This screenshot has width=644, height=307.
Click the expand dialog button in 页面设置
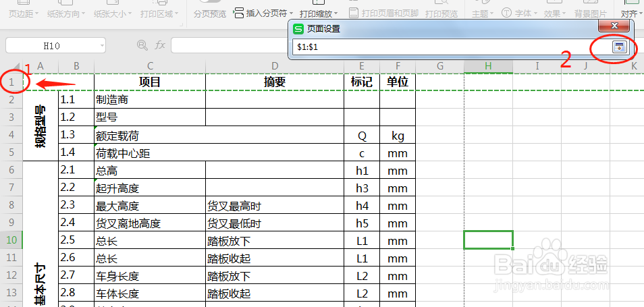coord(619,47)
